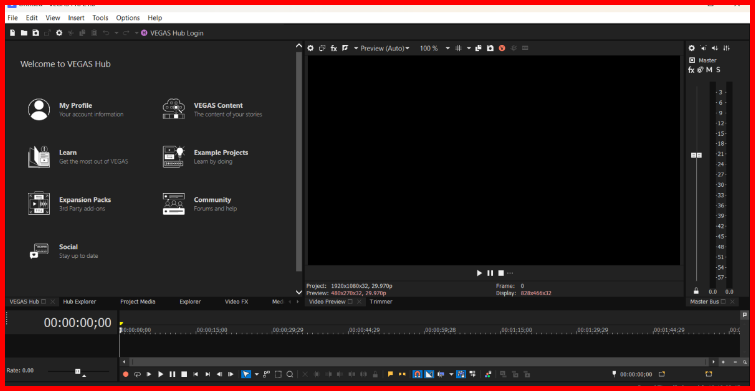Open Master FX button

[691, 70]
